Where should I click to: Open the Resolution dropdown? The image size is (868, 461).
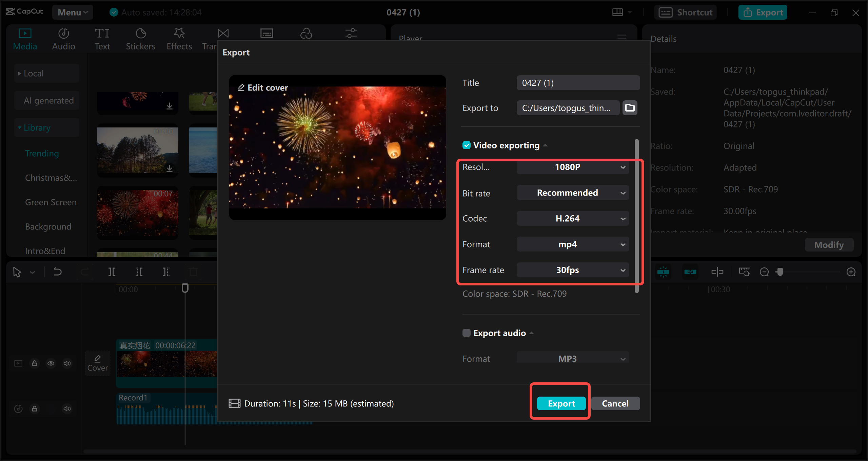[x=573, y=167]
